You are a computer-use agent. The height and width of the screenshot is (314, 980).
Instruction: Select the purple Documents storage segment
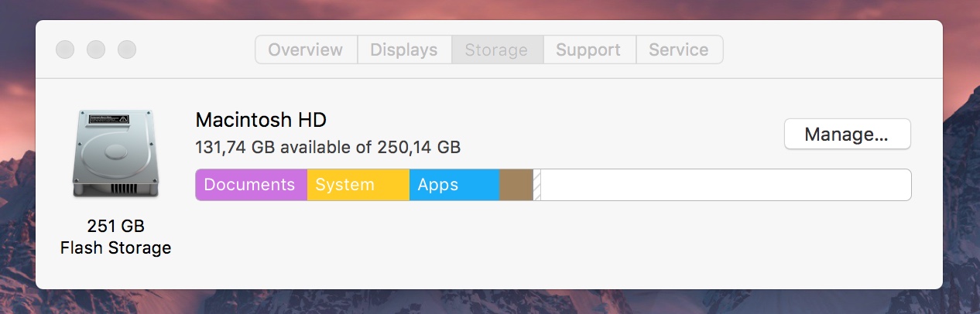252,185
